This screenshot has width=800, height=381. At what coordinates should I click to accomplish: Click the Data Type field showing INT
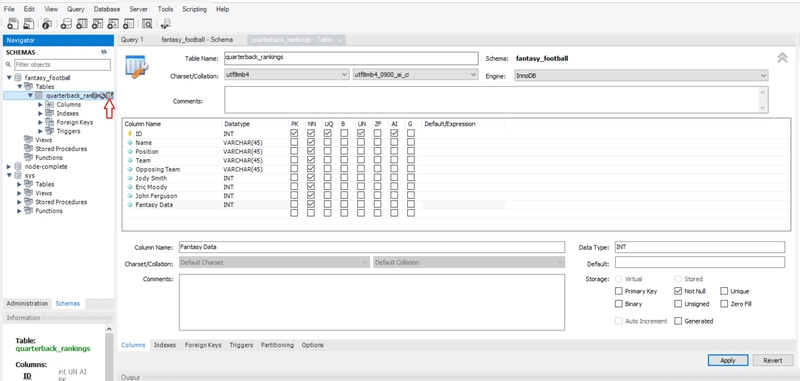click(699, 247)
